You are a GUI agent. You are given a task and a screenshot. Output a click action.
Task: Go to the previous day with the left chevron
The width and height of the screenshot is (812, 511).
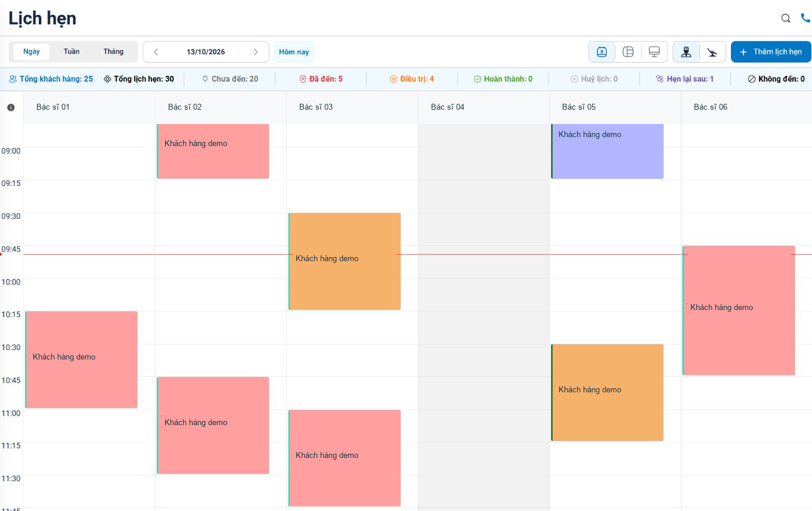tap(156, 52)
